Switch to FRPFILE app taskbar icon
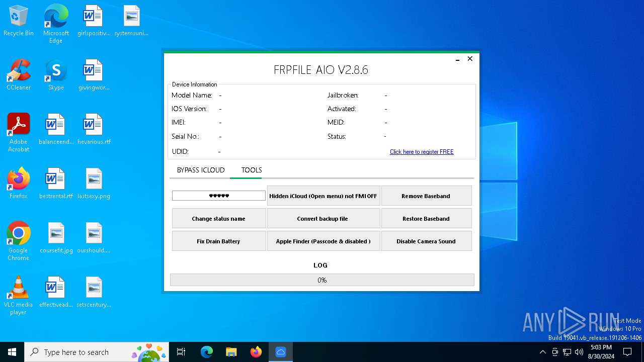 coord(280,352)
